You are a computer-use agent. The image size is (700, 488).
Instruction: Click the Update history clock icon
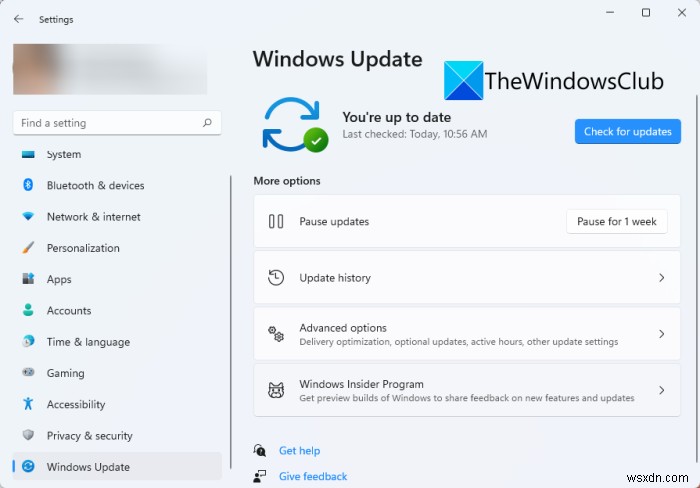pyautogui.click(x=276, y=278)
